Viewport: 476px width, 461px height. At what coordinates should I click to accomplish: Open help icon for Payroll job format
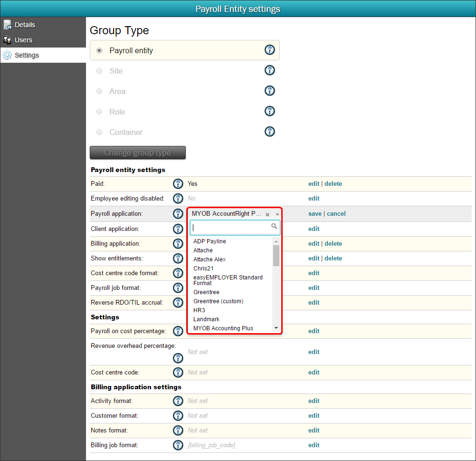[178, 288]
